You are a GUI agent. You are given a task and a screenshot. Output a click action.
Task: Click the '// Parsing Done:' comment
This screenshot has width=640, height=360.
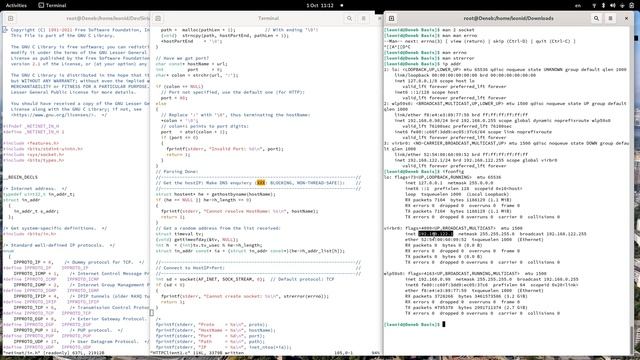pyautogui.click(x=177, y=171)
